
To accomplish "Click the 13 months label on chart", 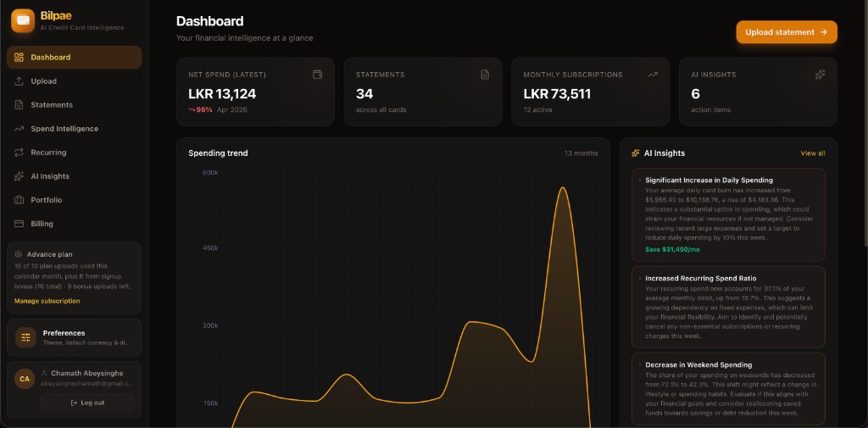I will click(x=581, y=153).
